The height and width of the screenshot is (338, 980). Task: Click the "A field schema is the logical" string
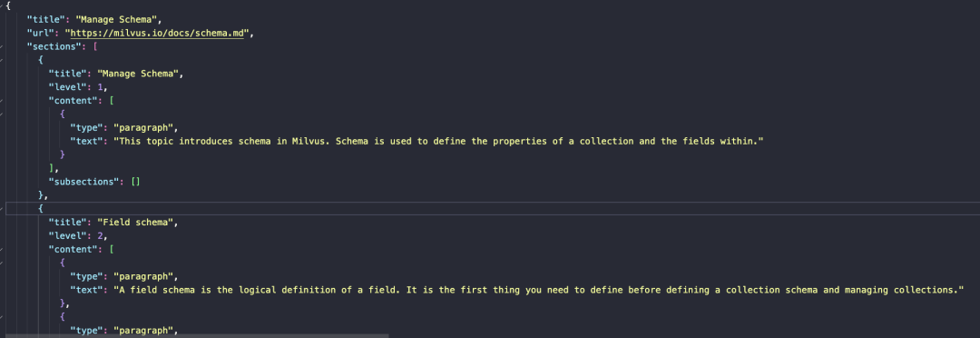[540, 290]
